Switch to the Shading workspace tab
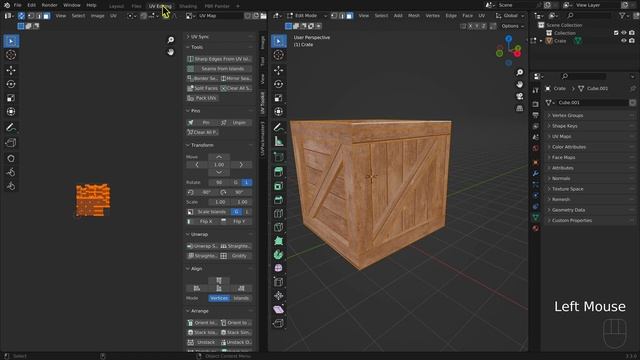This screenshot has width=640, height=360. pos(188,6)
